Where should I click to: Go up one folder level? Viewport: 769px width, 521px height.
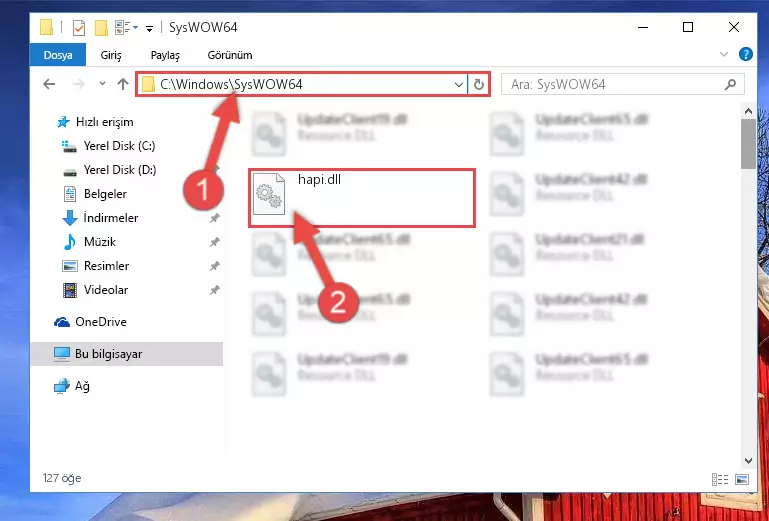[x=123, y=84]
